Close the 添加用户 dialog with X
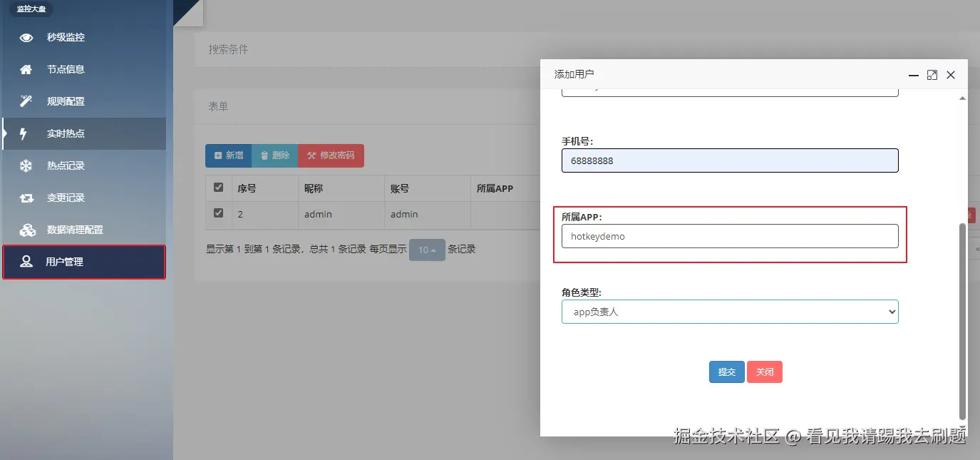 tap(951, 75)
